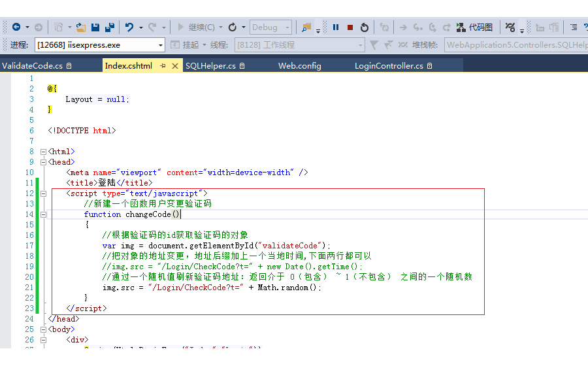
Task: Open the redo history dropdown arrow
Action: pyautogui.click(x=164, y=27)
